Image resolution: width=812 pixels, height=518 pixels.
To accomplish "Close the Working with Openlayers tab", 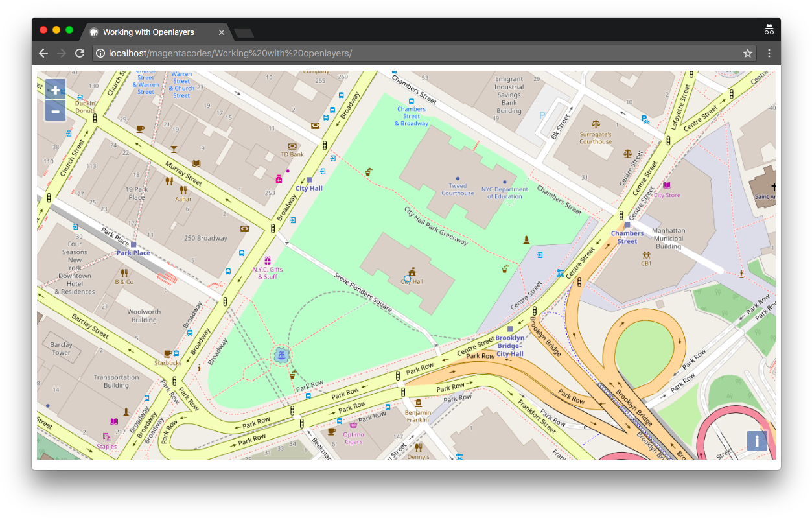I will point(222,32).
